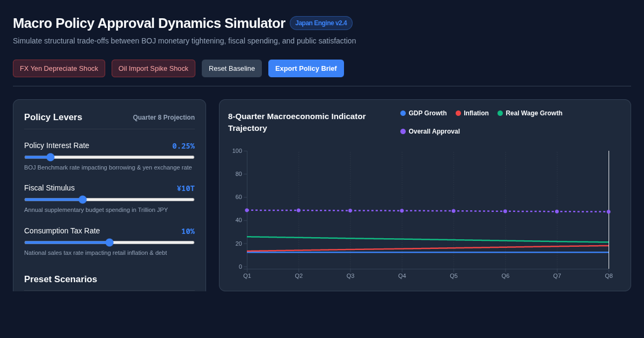644x338 pixels.
Task: Adjust the Fiscal Stimulus slider
Action: click(109, 200)
